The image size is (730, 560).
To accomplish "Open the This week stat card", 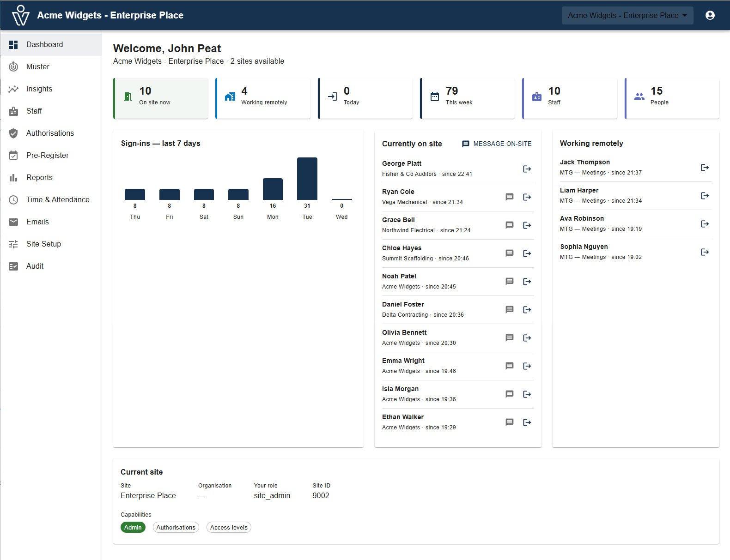I will pyautogui.click(x=468, y=98).
